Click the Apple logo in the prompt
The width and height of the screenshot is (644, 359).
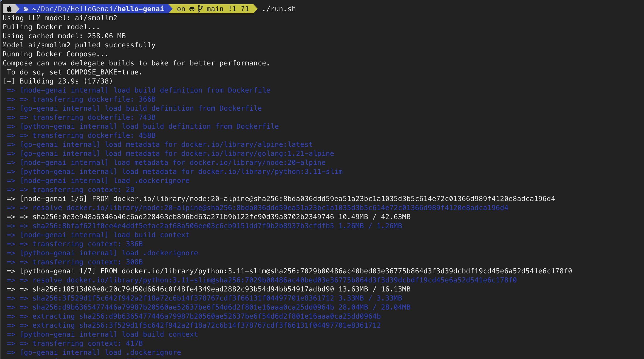click(9, 9)
